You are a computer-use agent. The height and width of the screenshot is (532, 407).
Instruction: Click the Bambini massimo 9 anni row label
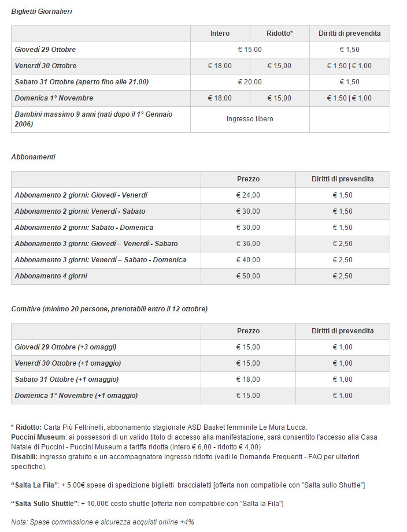tap(93, 119)
